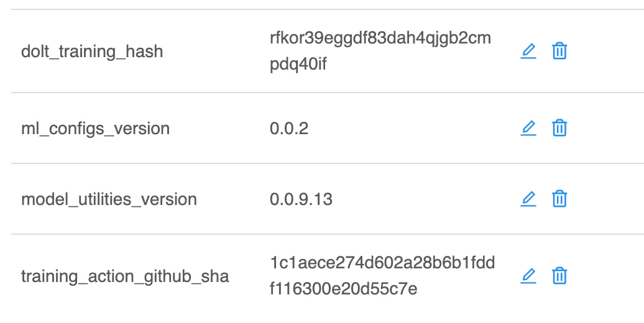
Task: Click the hash text ending 'pdq40if'
Action: tap(298, 65)
